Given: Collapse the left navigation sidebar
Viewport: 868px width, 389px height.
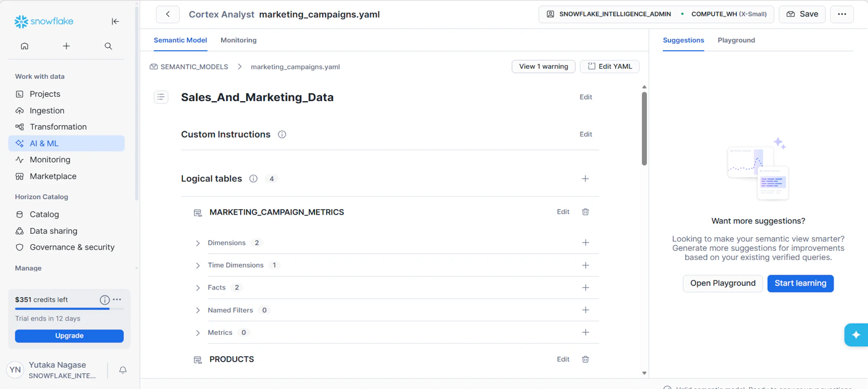Looking at the screenshot, I should point(115,21).
